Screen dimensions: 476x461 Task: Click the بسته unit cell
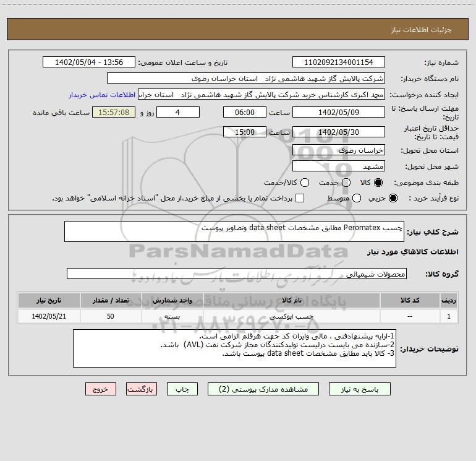(172, 316)
